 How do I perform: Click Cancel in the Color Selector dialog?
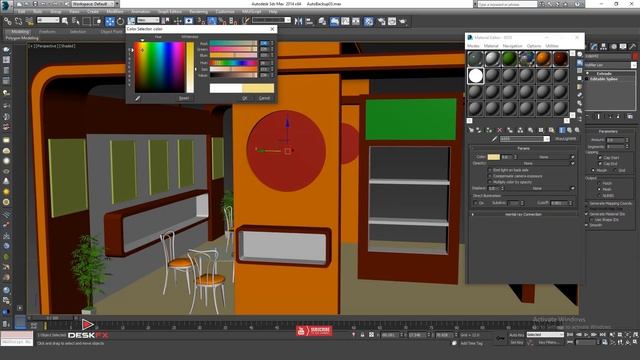pyautogui.click(x=264, y=98)
